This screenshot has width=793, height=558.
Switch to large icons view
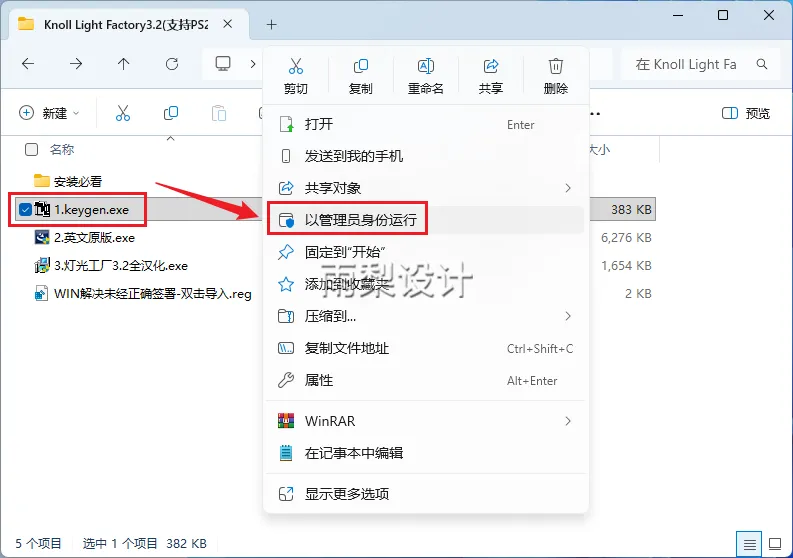[775, 544]
